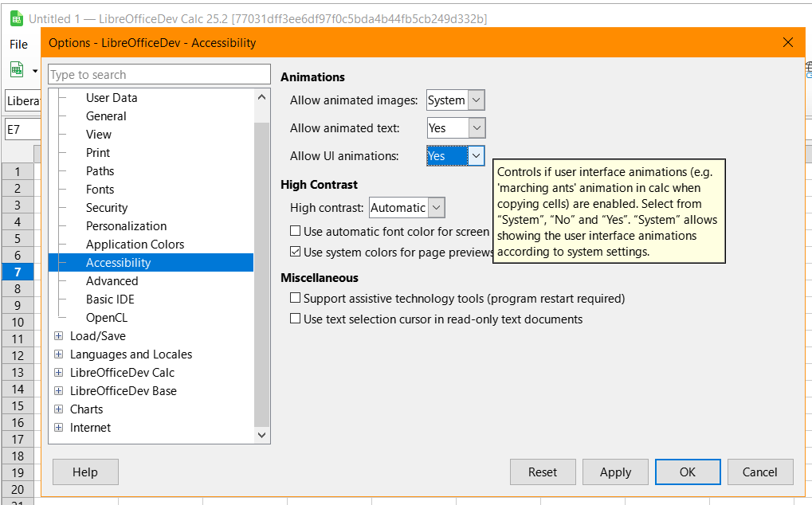Select Fonts in options tree
812x505 pixels.
[100, 190]
